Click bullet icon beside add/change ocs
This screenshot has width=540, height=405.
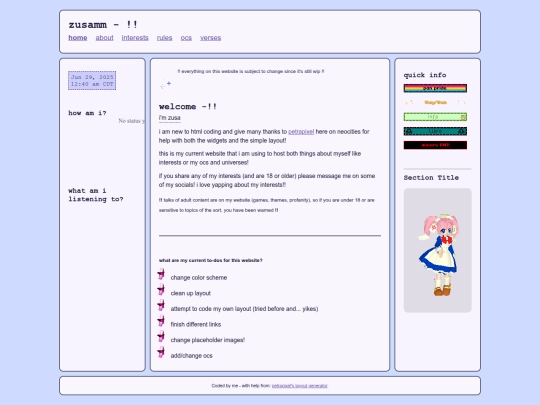coord(161,352)
